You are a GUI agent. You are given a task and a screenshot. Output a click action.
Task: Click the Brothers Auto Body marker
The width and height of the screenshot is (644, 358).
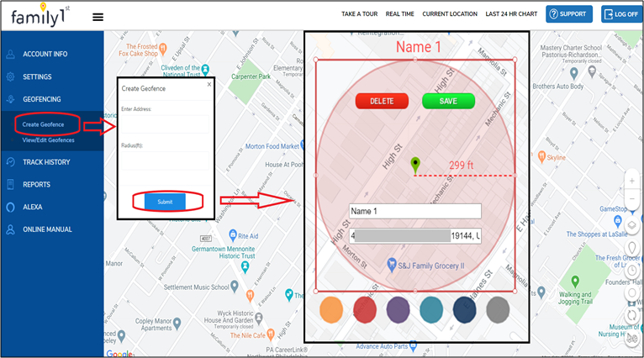pyautogui.click(x=573, y=73)
